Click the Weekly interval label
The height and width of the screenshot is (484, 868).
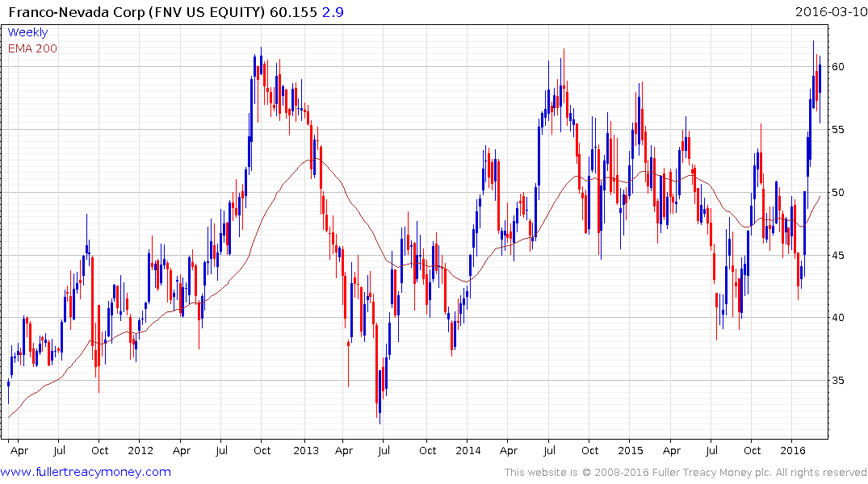pyautogui.click(x=27, y=32)
